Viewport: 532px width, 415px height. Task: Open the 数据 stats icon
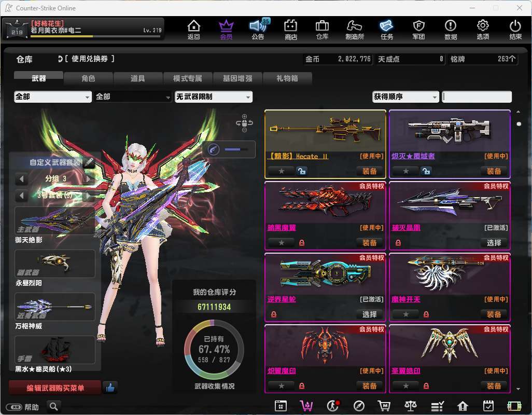451,29
